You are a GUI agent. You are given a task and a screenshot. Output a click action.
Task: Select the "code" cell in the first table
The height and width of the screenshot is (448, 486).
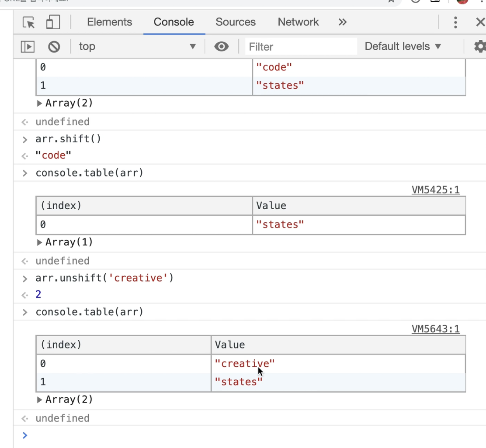point(359,67)
